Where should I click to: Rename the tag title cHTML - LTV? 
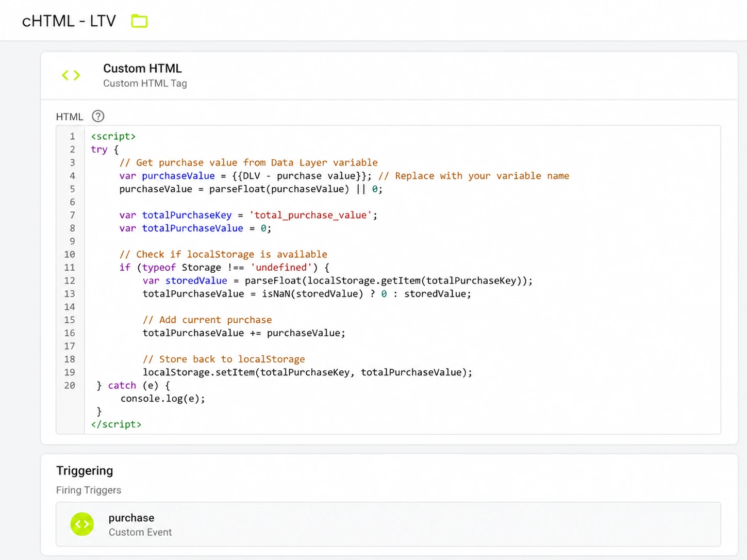[69, 21]
